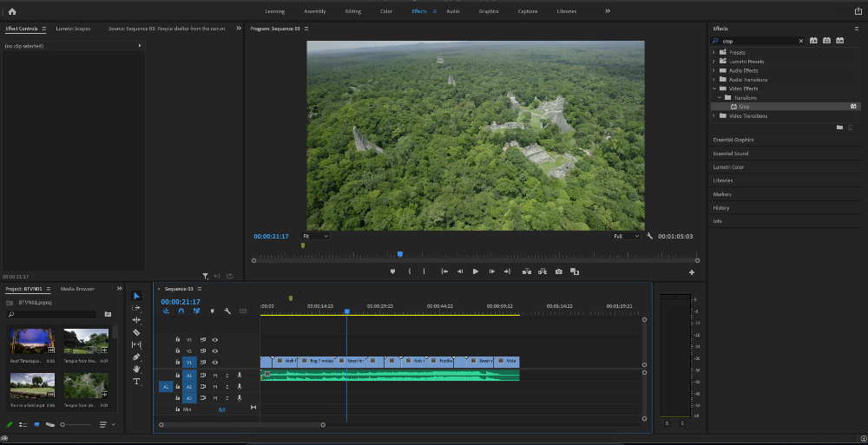The height and width of the screenshot is (445, 868).
Task: Mute track A1
Action: (214, 376)
